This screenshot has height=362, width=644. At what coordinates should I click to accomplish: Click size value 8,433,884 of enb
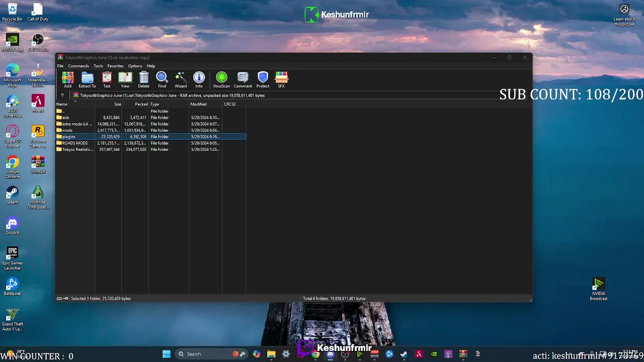coord(111,118)
